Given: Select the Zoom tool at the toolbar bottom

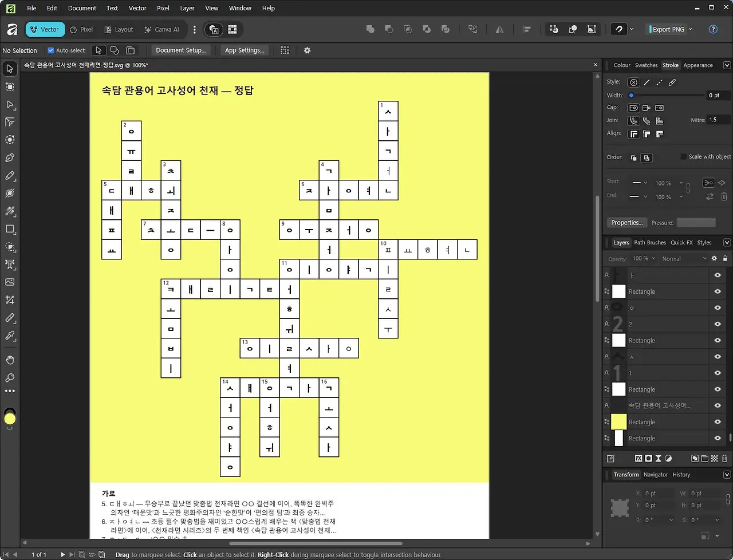Looking at the screenshot, I should pyautogui.click(x=9, y=378).
